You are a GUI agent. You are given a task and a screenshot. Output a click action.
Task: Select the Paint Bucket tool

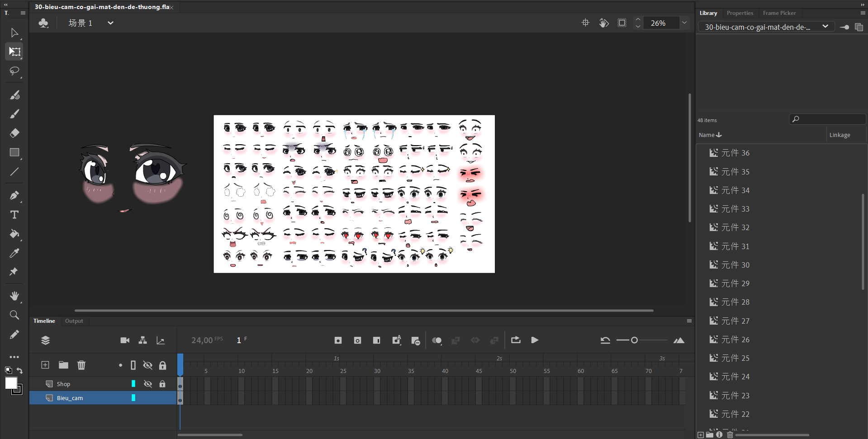[14, 234]
